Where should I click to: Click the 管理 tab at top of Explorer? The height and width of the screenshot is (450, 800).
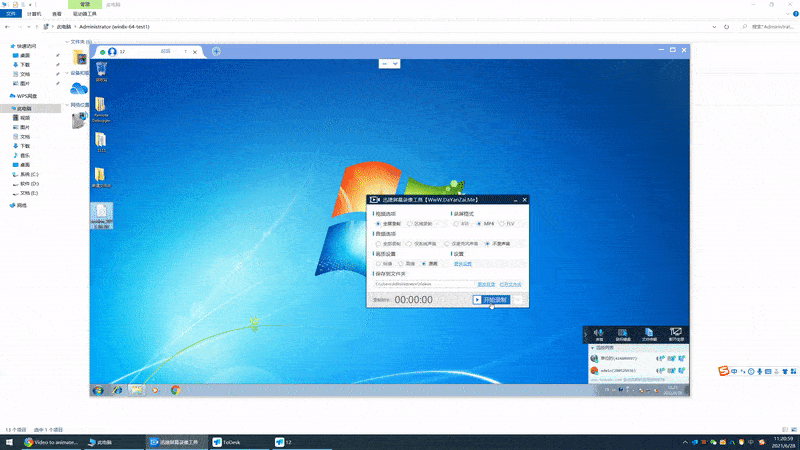tap(85, 4)
